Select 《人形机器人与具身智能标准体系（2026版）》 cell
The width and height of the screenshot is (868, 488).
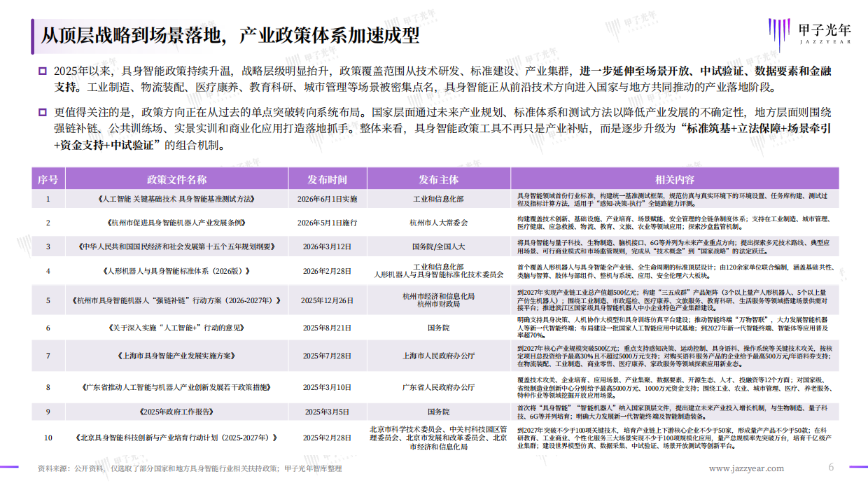pos(177,270)
